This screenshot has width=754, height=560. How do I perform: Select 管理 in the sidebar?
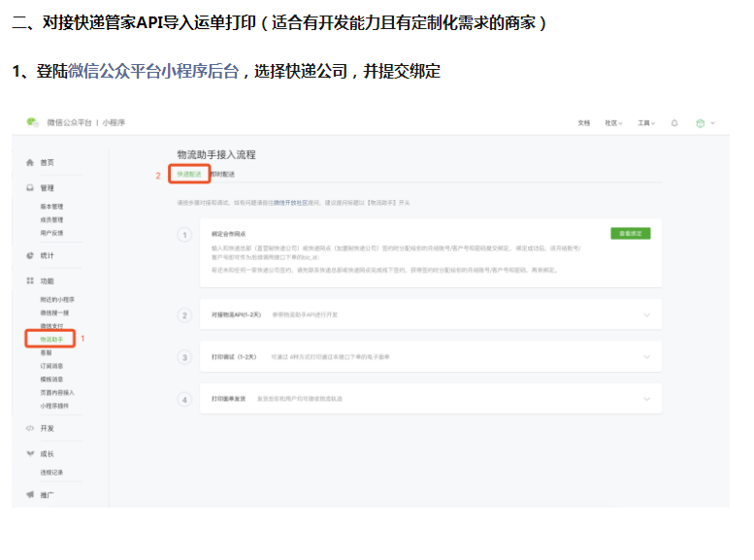click(48, 187)
